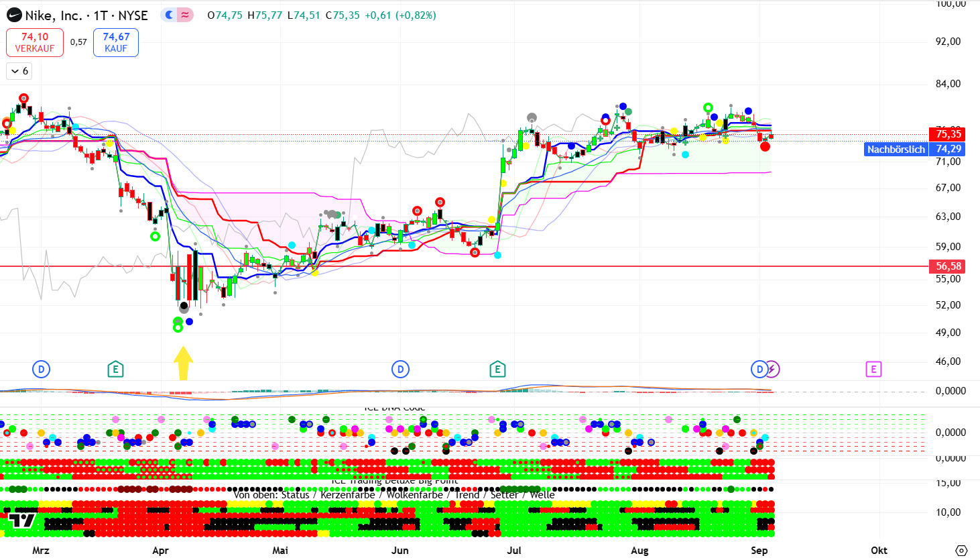Open the TradingView logo at bottom left

tap(22, 520)
